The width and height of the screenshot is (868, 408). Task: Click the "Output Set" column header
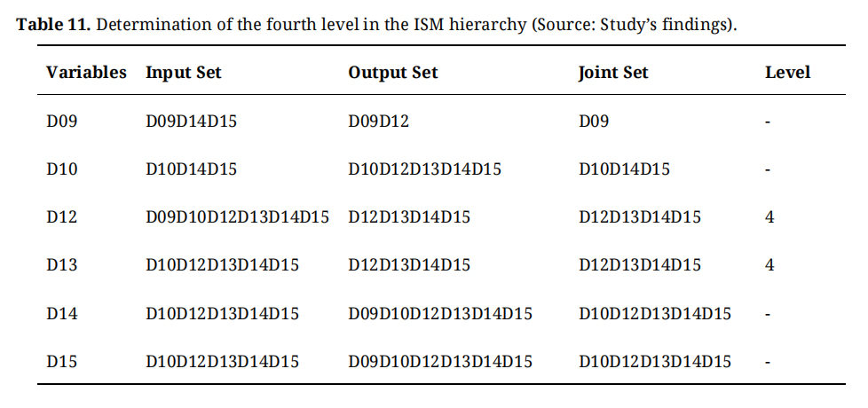[393, 73]
